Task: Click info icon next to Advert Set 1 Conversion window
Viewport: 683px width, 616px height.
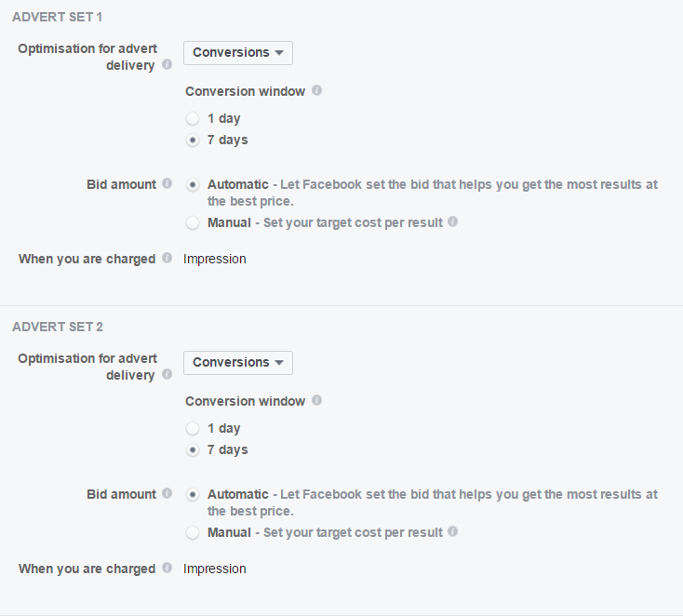Action: pos(317,90)
